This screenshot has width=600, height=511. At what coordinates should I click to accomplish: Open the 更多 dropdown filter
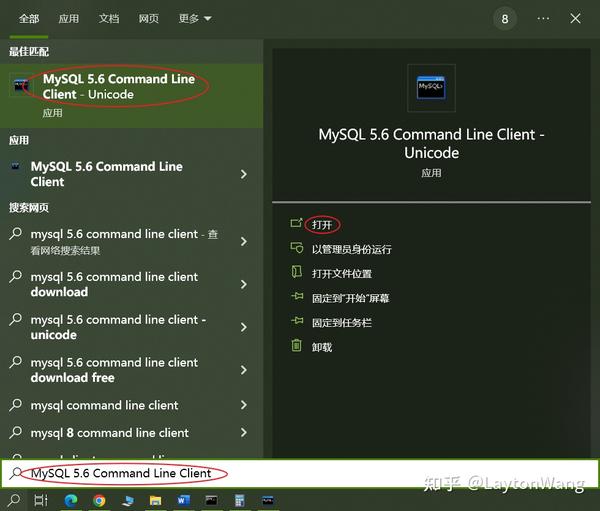click(195, 18)
